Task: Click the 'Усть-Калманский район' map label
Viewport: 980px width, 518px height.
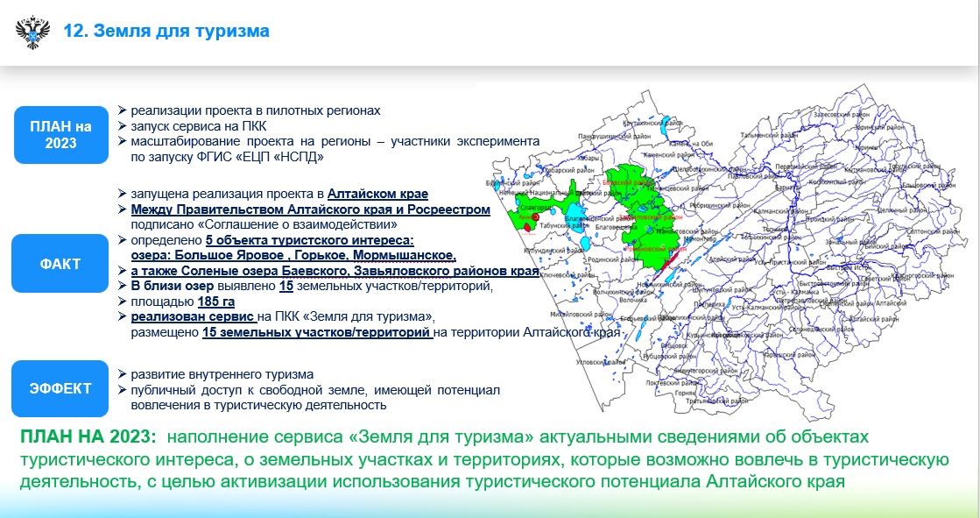Action: point(766,308)
